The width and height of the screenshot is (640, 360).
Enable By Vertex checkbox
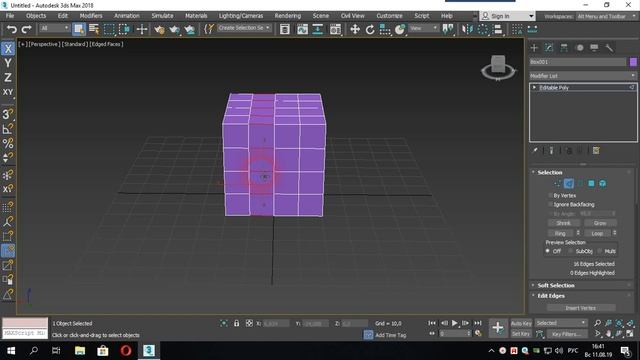coord(550,196)
